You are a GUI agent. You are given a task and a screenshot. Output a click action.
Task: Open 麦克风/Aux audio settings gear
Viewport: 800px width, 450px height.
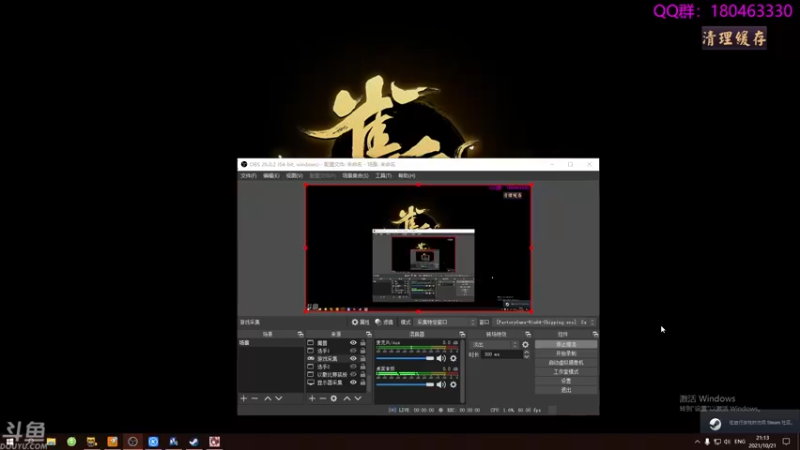tap(453, 358)
